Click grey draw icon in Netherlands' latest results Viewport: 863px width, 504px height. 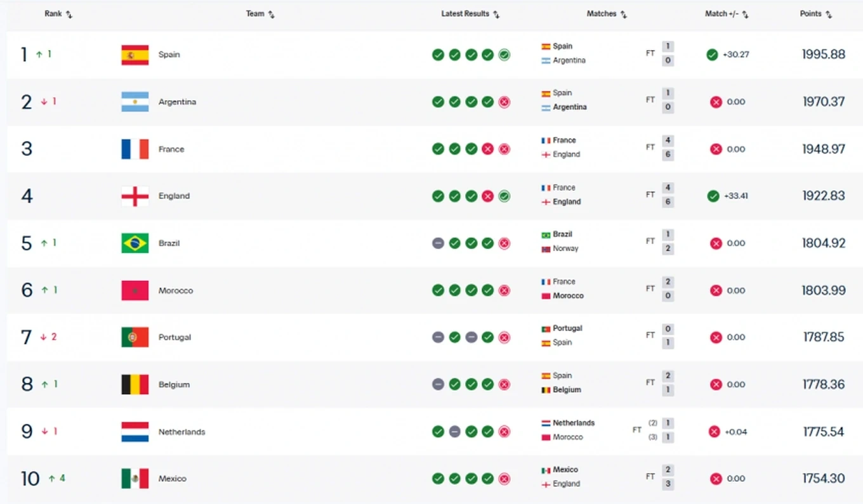(x=454, y=432)
